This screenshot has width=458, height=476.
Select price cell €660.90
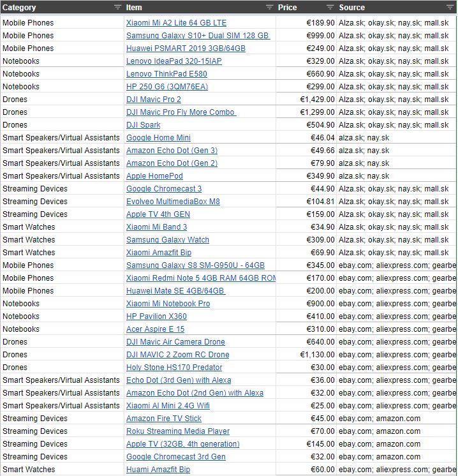[306, 74]
